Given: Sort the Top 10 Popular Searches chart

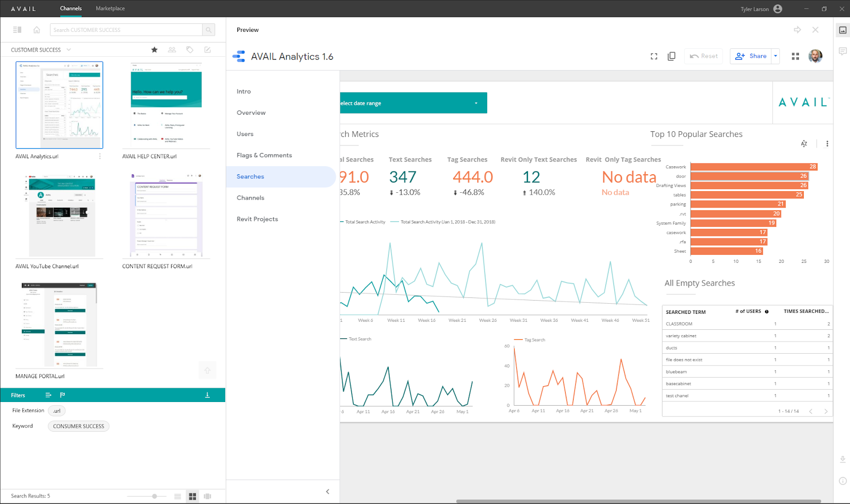Looking at the screenshot, I should coord(804,143).
